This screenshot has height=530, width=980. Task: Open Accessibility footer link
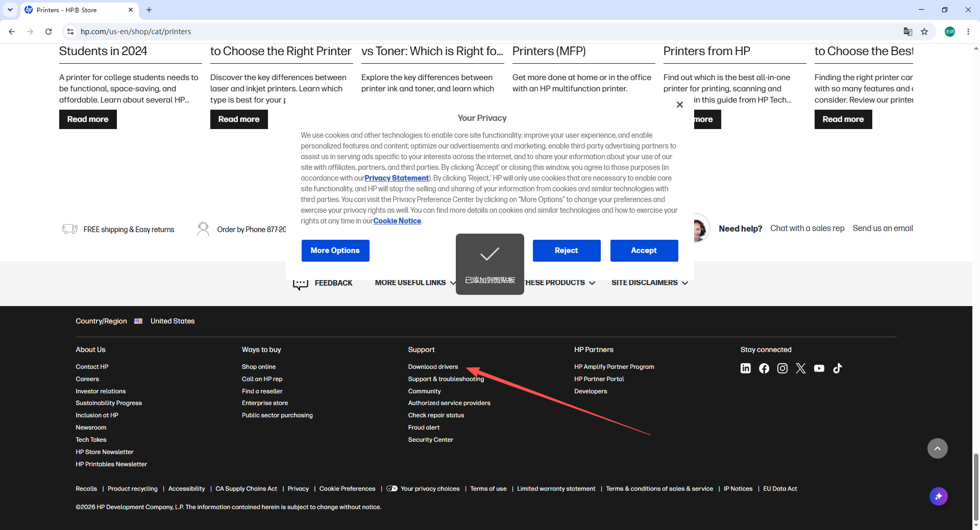pos(186,489)
